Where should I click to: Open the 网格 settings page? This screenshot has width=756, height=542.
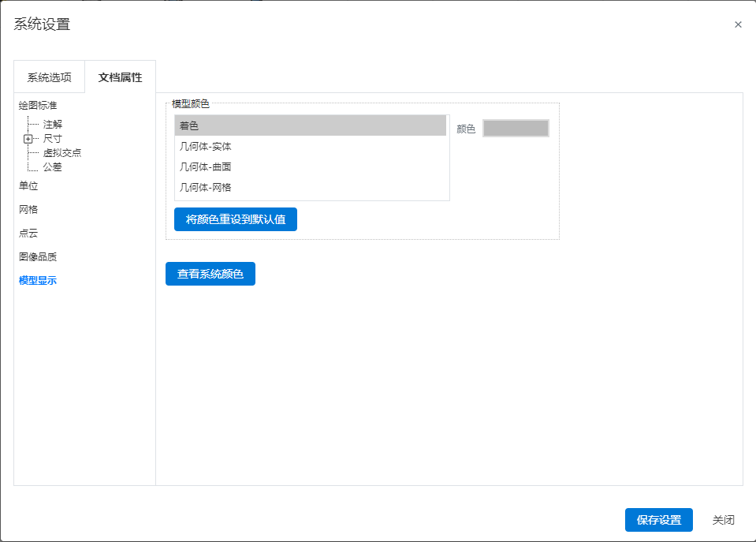(28, 210)
